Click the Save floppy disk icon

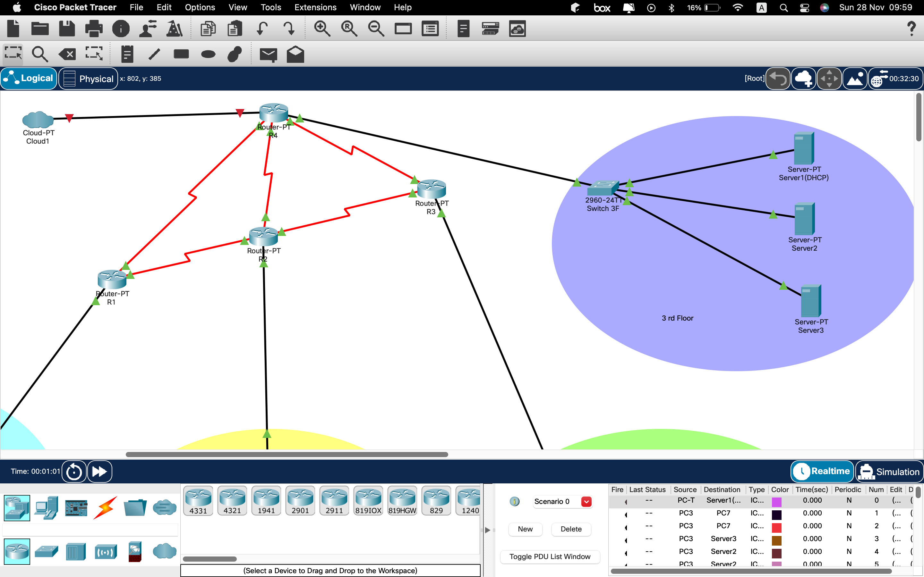(67, 29)
